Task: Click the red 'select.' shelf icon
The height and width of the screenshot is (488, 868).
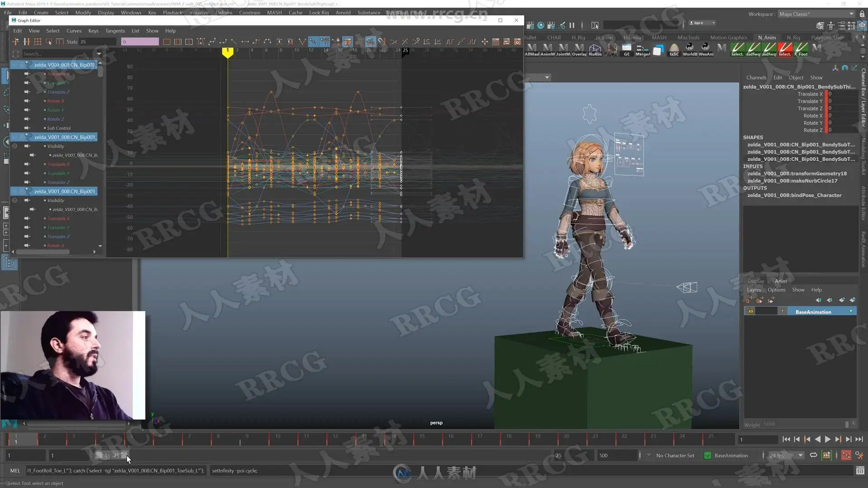Action: pyautogui.click(x=785, y=49)
